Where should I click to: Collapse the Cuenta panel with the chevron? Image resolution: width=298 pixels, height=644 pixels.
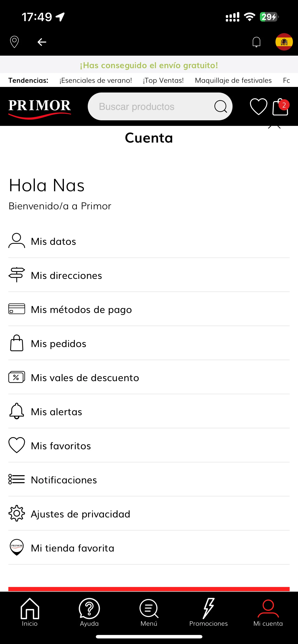pos(274,127)
